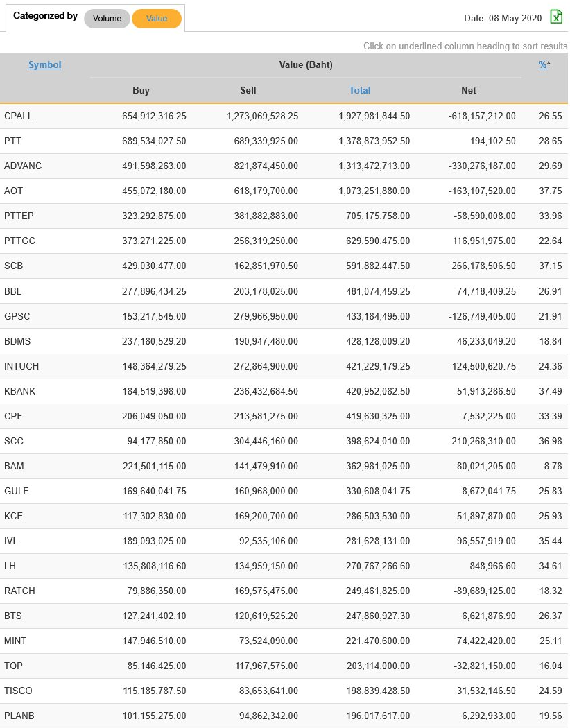The height and width of the screenshot is (728, 570).
Task: Click the KBANK symbol cell
Action: click(20, 391)
